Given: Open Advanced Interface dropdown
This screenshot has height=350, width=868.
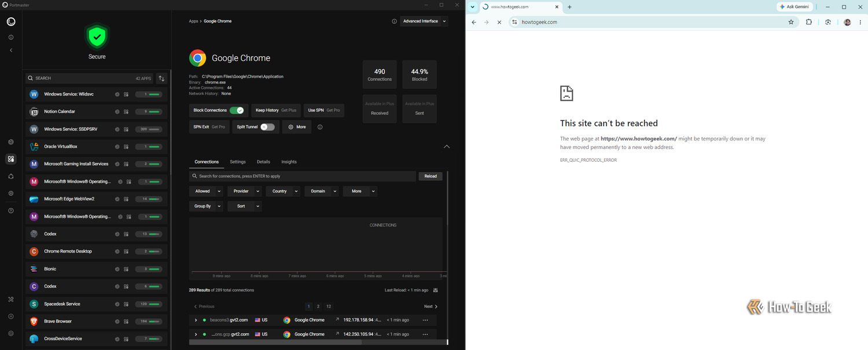Looking at the screenshot, I should pyautogui.click(x=424, y=21).
